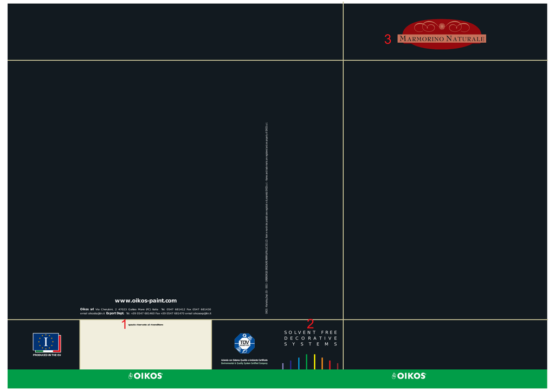Click the OIKOS logo below the Marmorino panel
This screenshot has width=555, height=392.
[x=409, y=376]
